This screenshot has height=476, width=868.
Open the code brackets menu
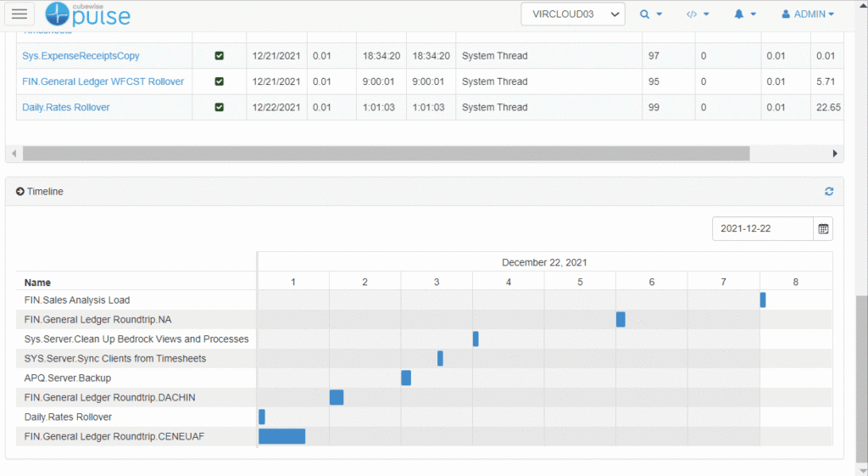click(698, 14)
